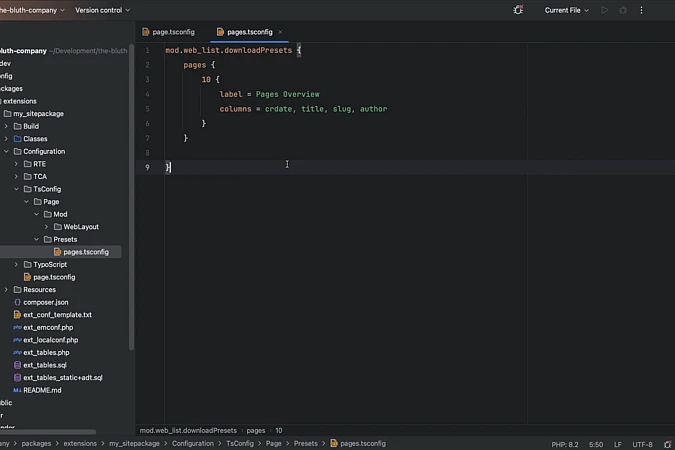Open the IDE settings gear icon

click(x=623, y=10)
